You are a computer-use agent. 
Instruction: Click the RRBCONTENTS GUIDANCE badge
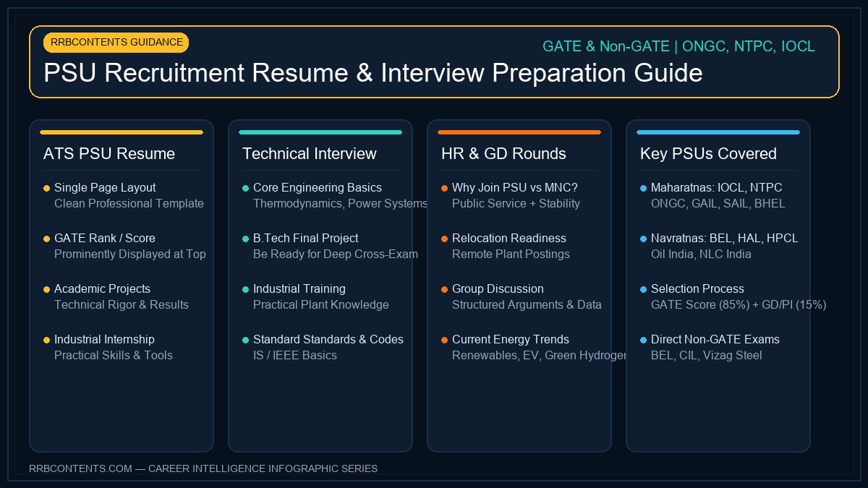116,43
